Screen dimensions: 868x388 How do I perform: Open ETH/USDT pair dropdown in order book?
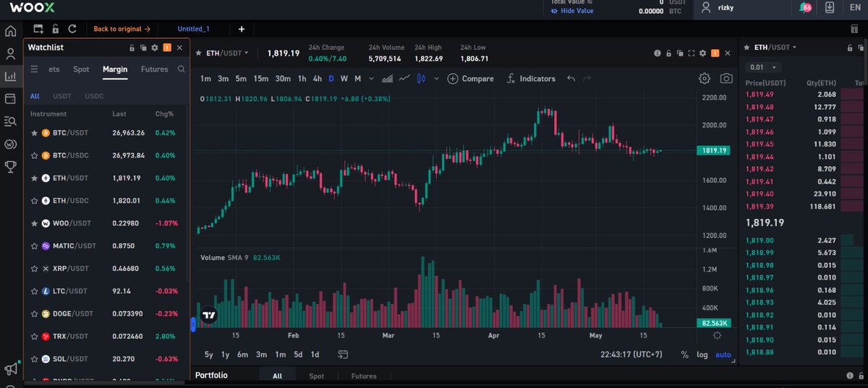(775, 47)
